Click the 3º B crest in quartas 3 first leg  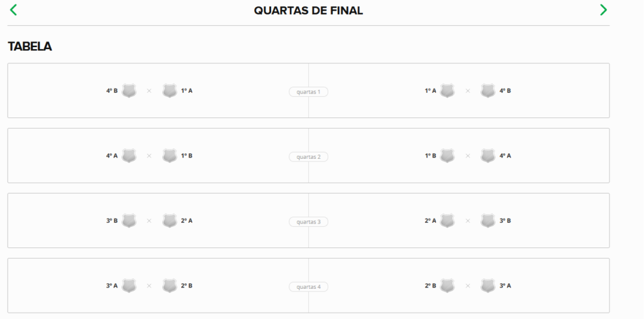point(129,220)
